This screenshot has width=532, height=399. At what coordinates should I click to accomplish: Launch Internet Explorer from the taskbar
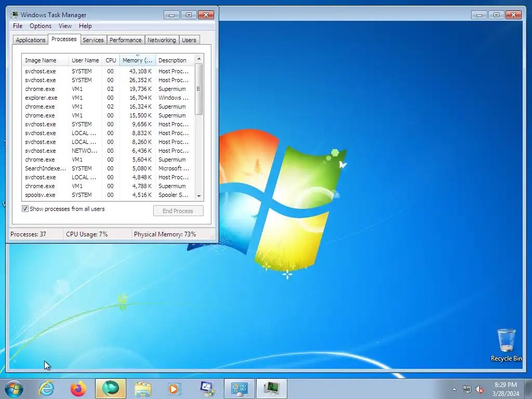click(x=46, y=389)
